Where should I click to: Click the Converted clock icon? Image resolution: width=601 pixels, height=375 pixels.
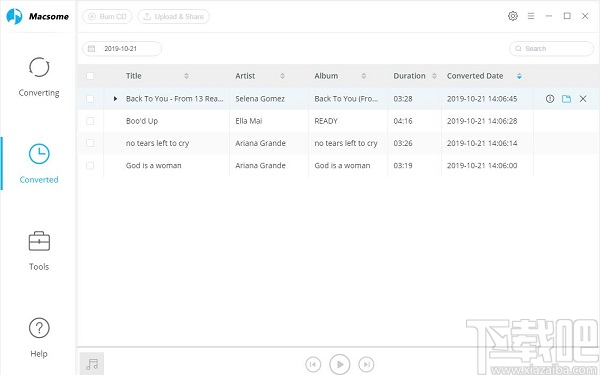[39, 154]
